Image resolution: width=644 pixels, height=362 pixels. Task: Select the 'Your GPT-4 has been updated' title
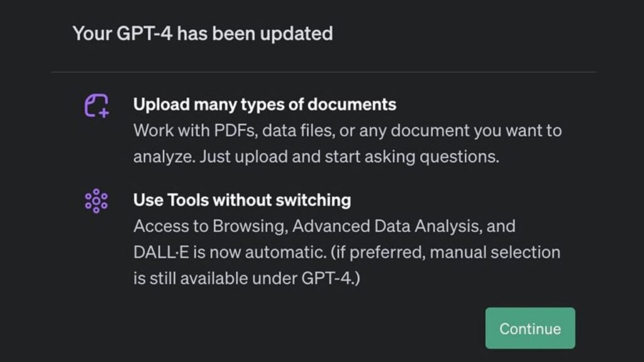(x=203, y=33)
